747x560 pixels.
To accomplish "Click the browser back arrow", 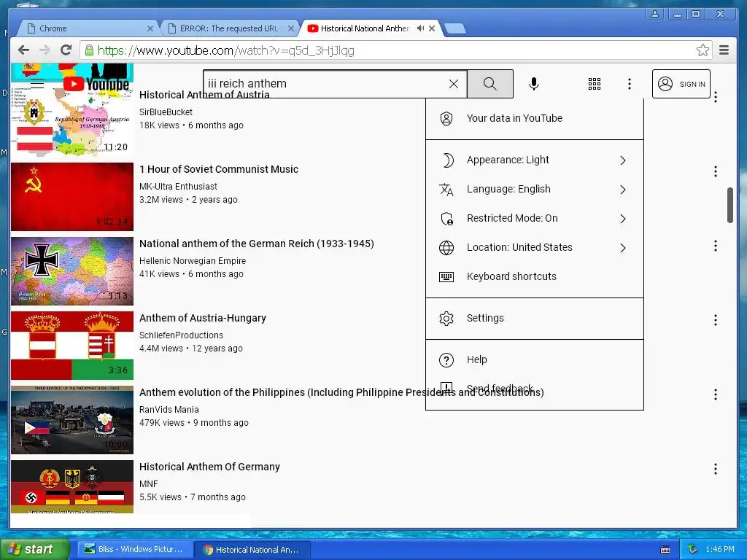I will pyautogui.click(x=24, y=50).
